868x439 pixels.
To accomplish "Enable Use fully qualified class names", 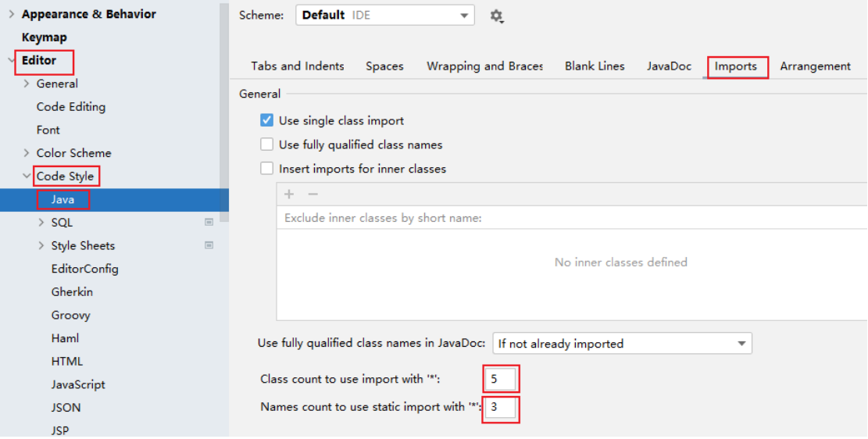I will (267, 145).
